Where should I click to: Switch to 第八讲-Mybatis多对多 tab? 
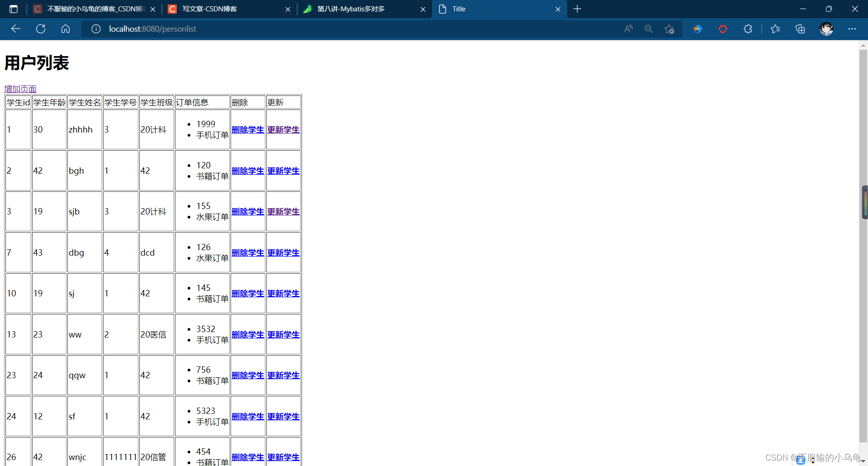(364, 9)
